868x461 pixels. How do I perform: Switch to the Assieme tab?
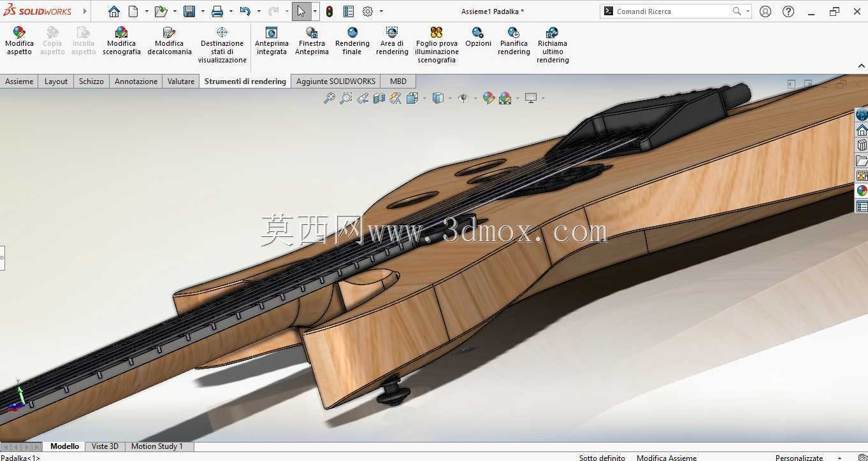tap(19, 81)
